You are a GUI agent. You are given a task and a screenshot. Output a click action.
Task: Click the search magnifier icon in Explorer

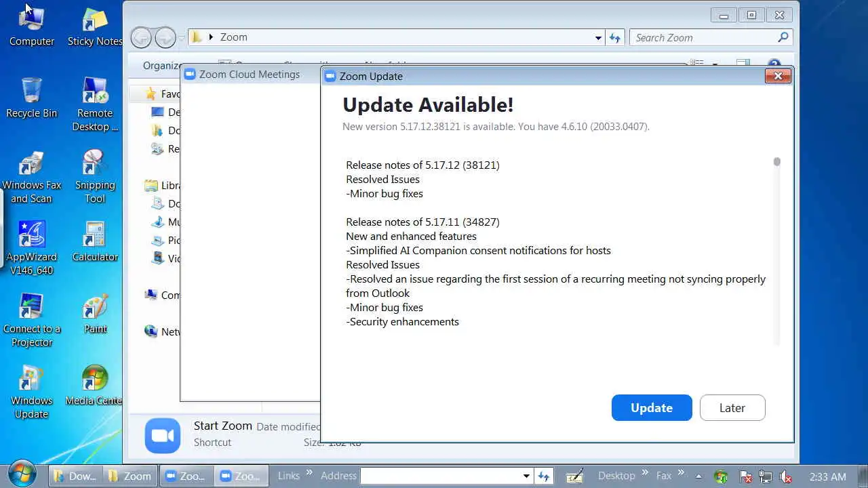click(x=783, y=37)
